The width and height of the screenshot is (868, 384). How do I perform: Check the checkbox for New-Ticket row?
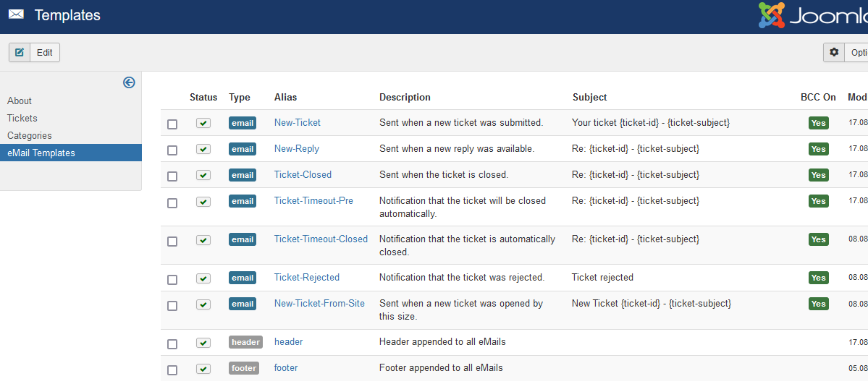pos(172,124)
